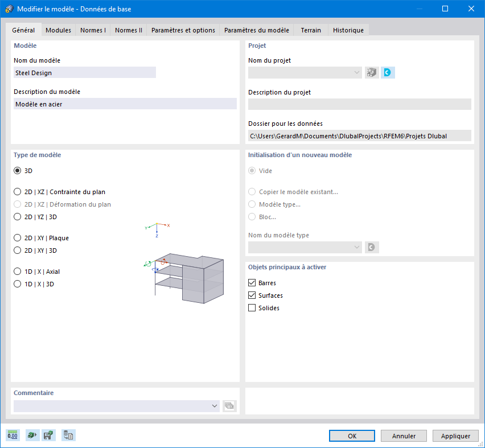Switch to the Modules tab
Image resolution: width=485 pixels, height=448 pixels.
[x=58, y=30]
